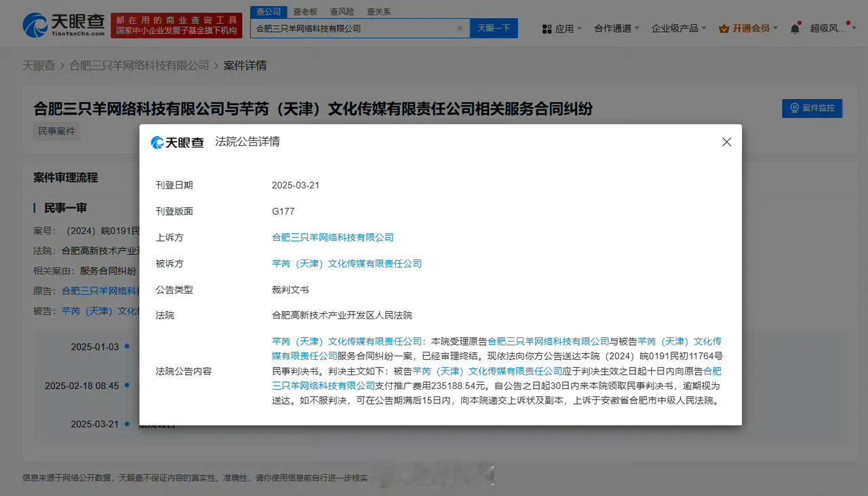Click the 案件详情 breadcrumb text
This screenshot has height=496, width=868.
click(x=245, y=66)
